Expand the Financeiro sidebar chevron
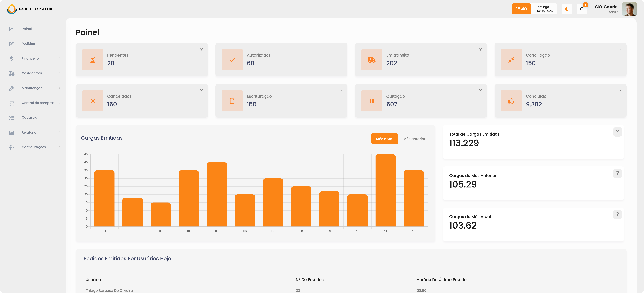The width and height of the screenshot is (644, 293). pyautogui.click(x=60, y=58)
